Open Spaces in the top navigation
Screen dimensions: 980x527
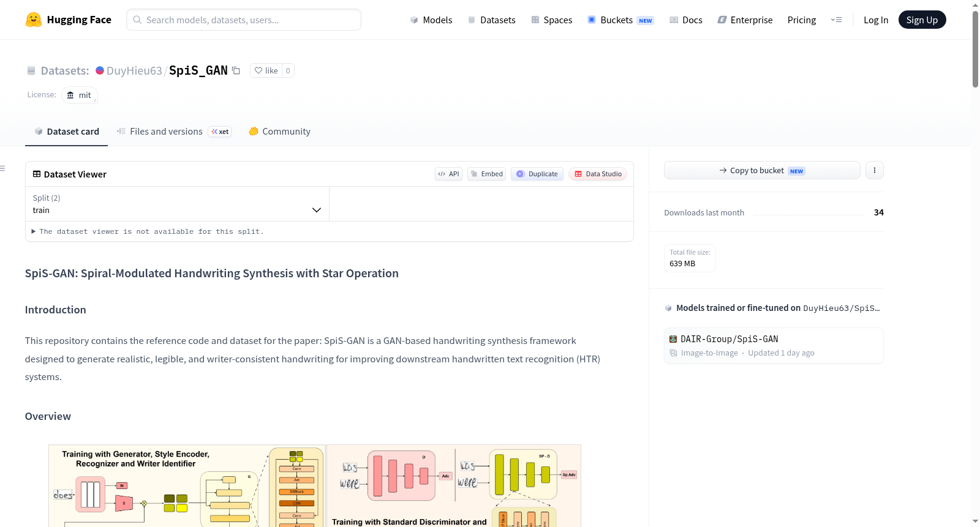click(x=552, y=20)
